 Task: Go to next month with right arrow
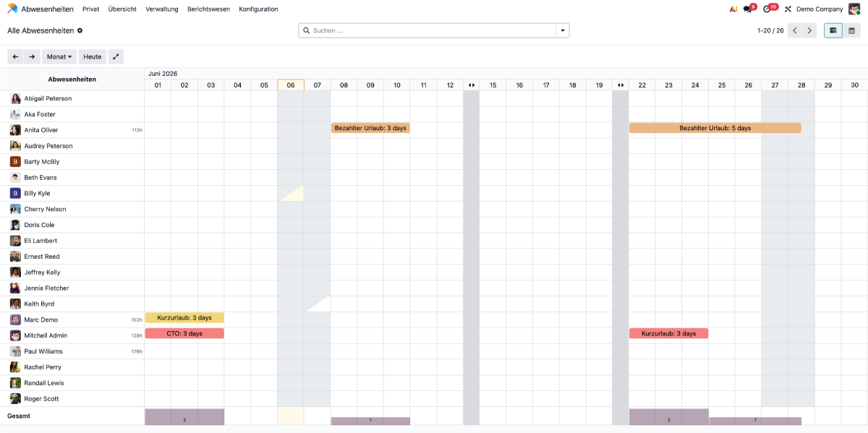click(32, 56)
